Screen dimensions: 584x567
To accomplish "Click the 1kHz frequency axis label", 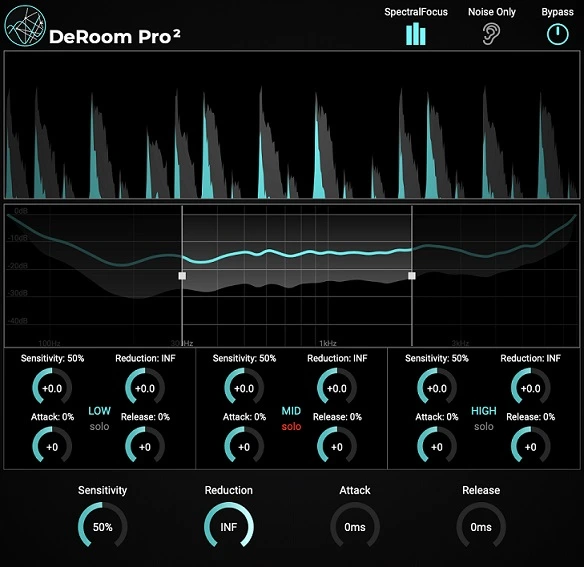I will (x=328, y=343).
